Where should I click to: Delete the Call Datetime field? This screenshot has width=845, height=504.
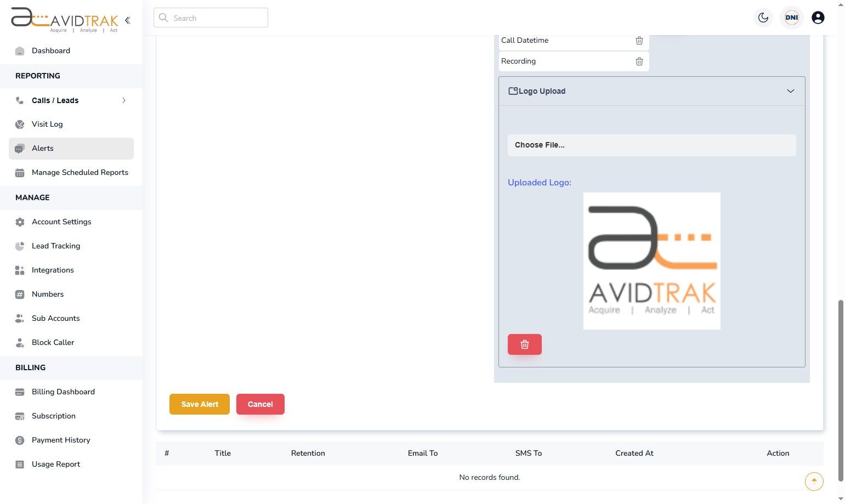click(x=639, y=41)
